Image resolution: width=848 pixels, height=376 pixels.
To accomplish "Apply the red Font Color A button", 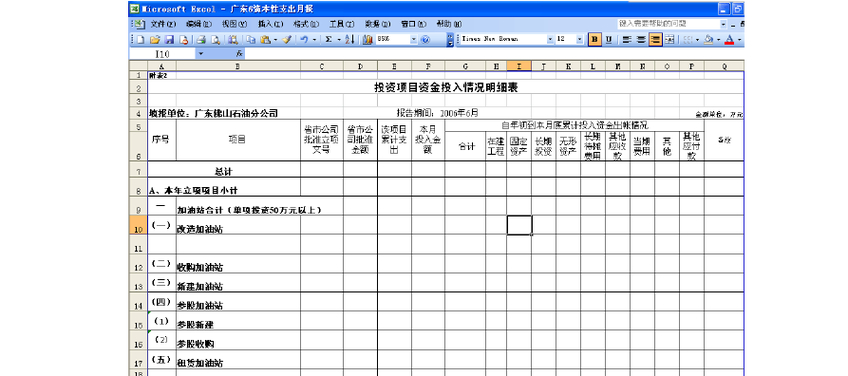I will click(x=730, y=39).
